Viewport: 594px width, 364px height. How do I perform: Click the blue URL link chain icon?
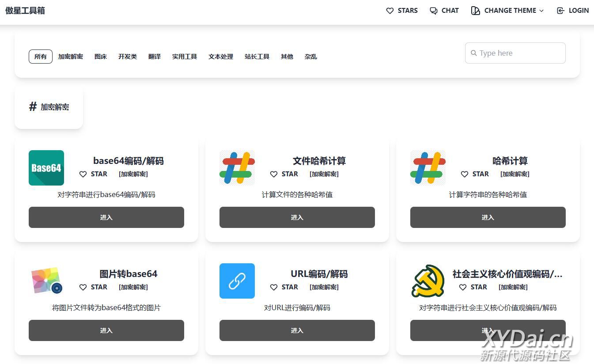pos(237,281)
